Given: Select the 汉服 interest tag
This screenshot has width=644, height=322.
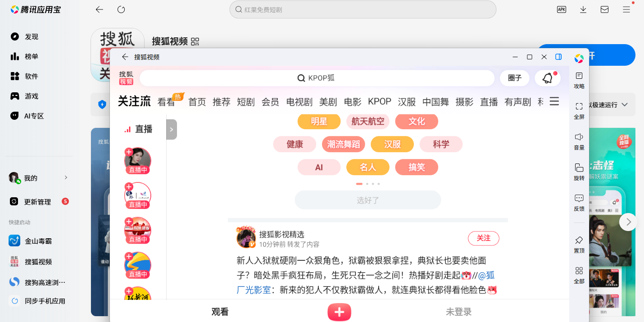Looking at the screenshot, I should (392, 144).
